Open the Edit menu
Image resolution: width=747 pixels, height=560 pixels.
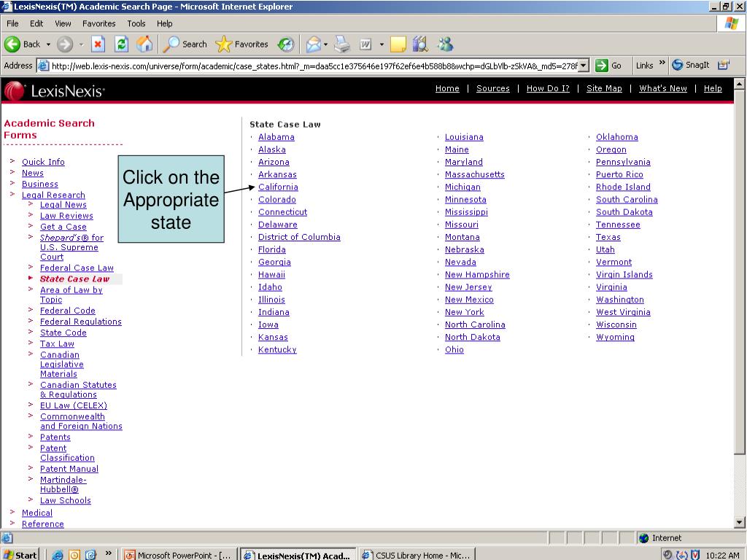click(x=36, y=23)
